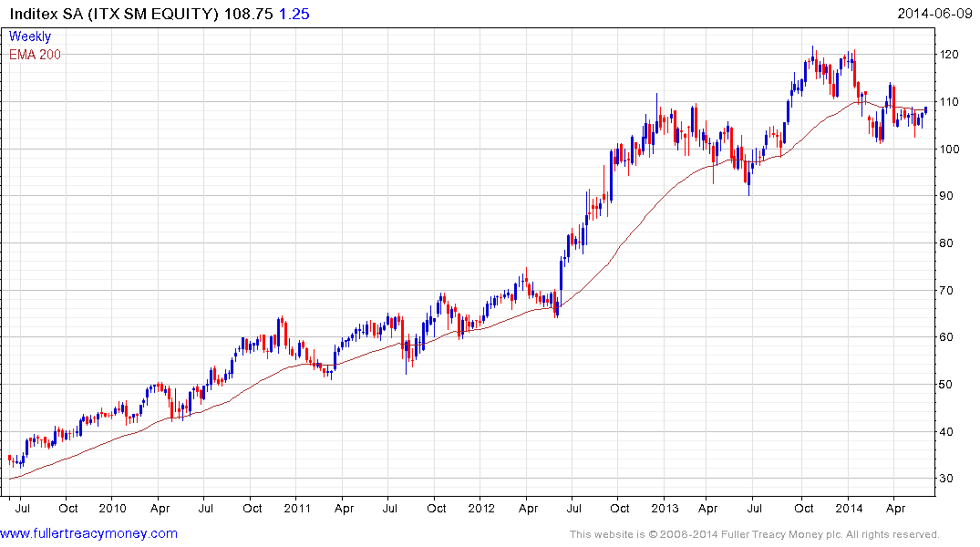Click the price change value 1.25

[294, 14]
